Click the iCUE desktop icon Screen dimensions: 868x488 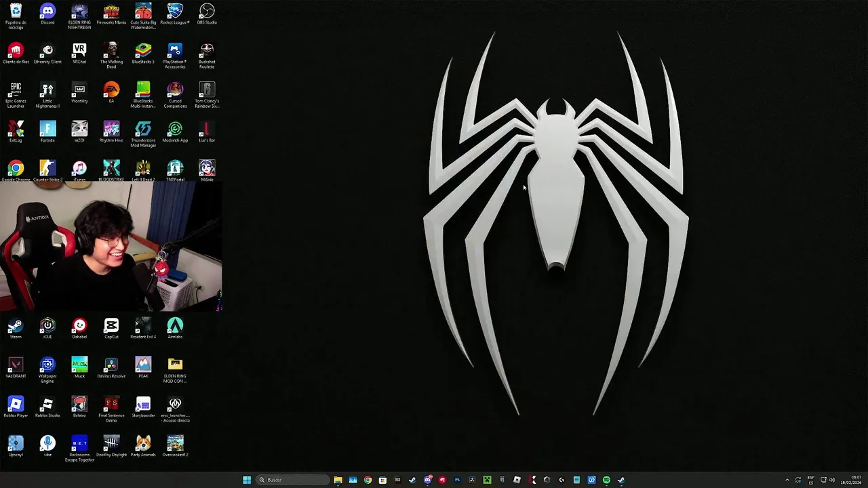[47, 329]
